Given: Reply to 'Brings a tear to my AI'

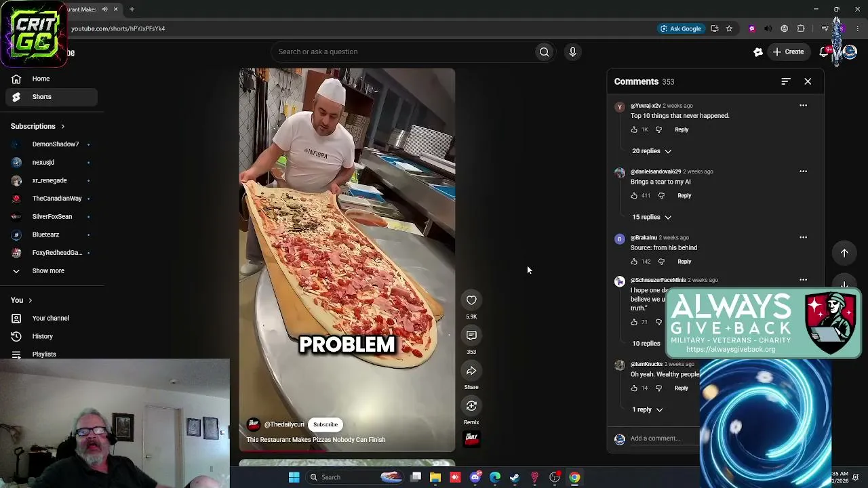Looking at the screenshot, I should 684,196.
